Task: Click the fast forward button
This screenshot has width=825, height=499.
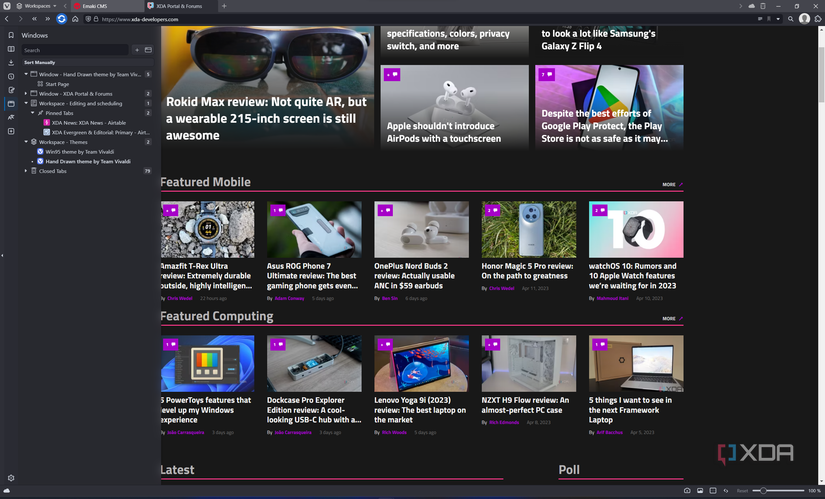Action: pyautogui.click(x=47, y=19)
